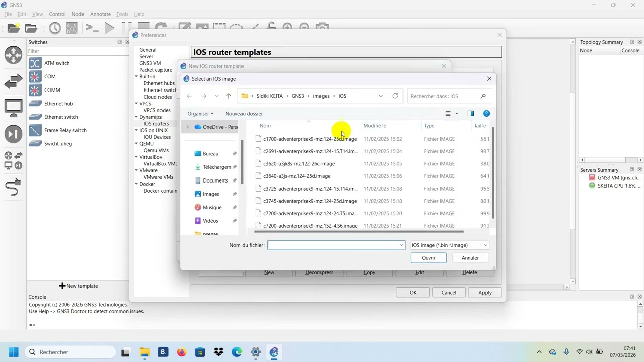Click the Open project folder toolbar icon
This screenshot has width=644, height=362.
[x=31, y=28]
